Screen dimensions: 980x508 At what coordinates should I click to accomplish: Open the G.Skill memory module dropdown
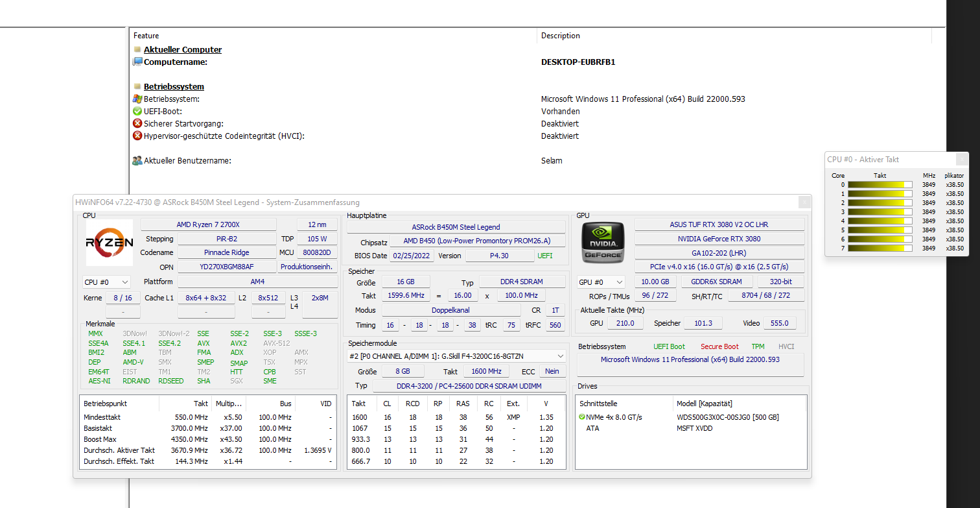(x=457, y=356)
